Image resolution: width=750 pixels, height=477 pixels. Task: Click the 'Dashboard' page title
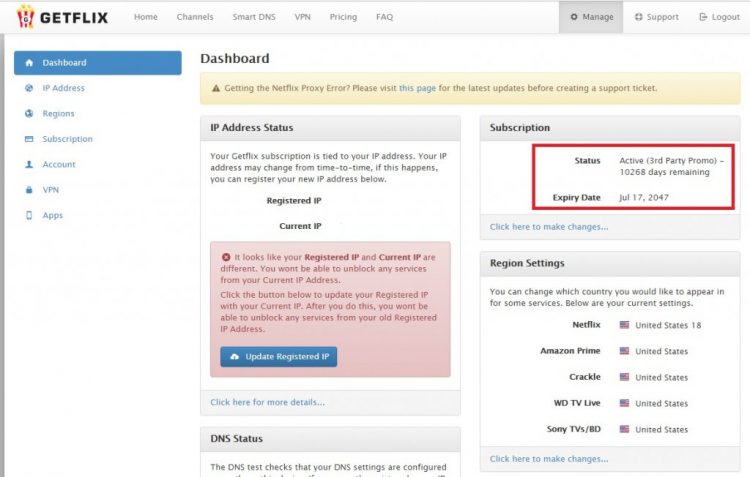click(x=235, y=58)
